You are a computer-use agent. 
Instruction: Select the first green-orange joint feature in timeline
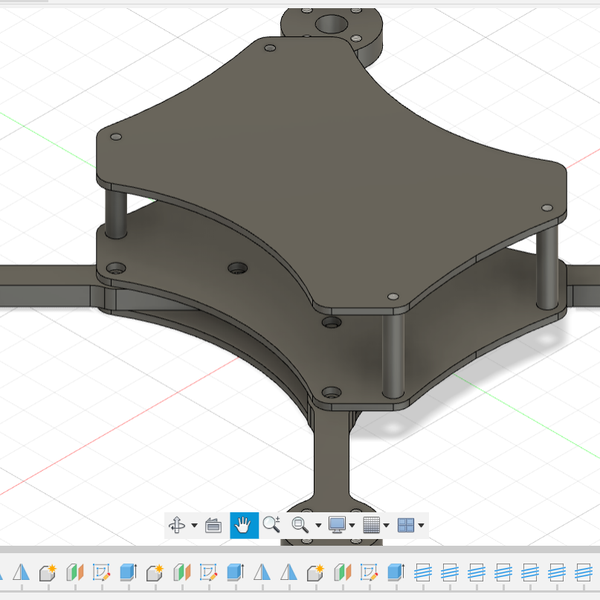tap(75, 573)
